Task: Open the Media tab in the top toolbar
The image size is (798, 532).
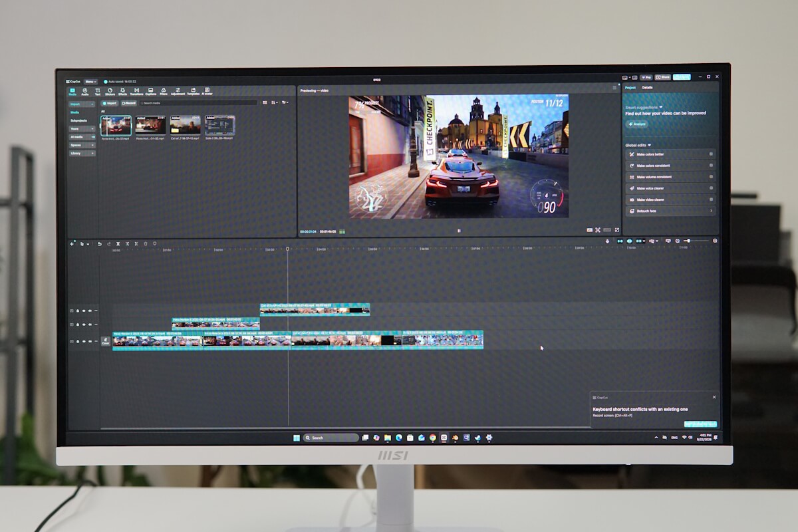Action: point(72,92)
